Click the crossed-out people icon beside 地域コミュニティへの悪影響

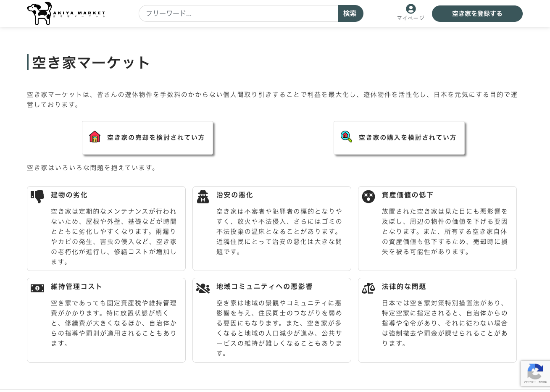click(x=203, y=288)
